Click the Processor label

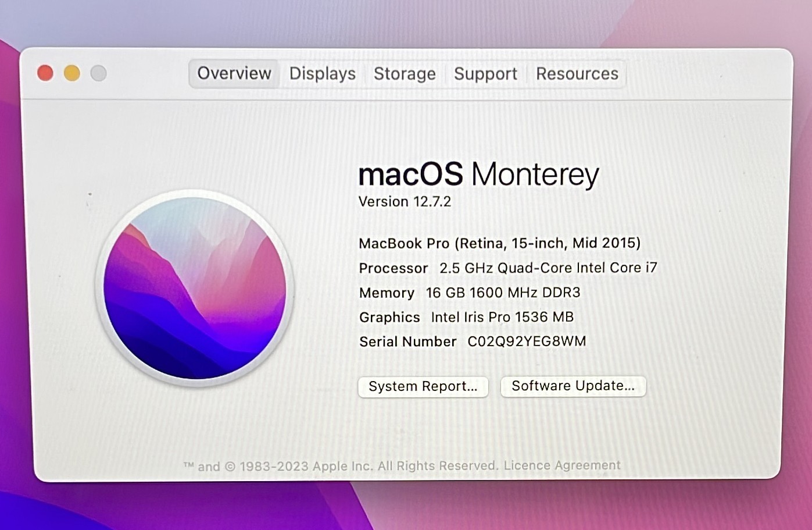[394, 268]
